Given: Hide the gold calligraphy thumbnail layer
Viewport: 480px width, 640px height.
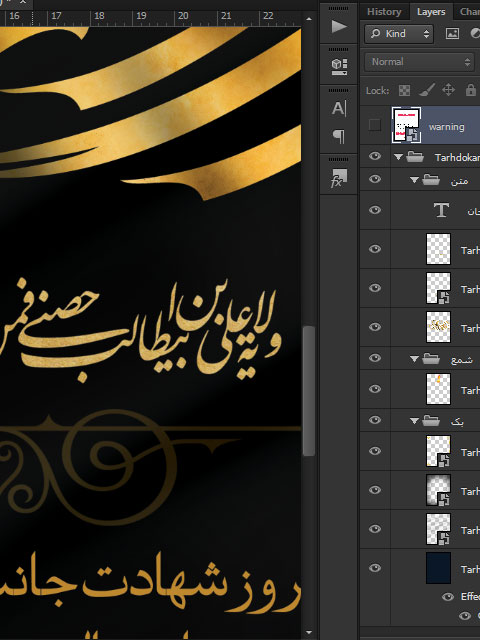Looking at the screenshot, I should [375, 327].
